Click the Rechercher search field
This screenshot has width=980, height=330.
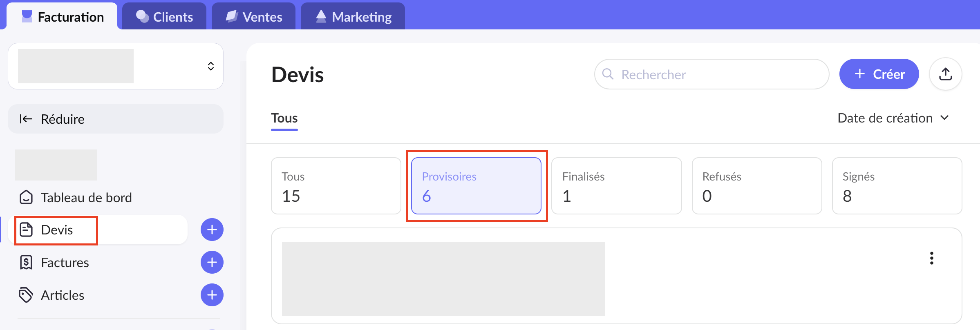(712, 74)
